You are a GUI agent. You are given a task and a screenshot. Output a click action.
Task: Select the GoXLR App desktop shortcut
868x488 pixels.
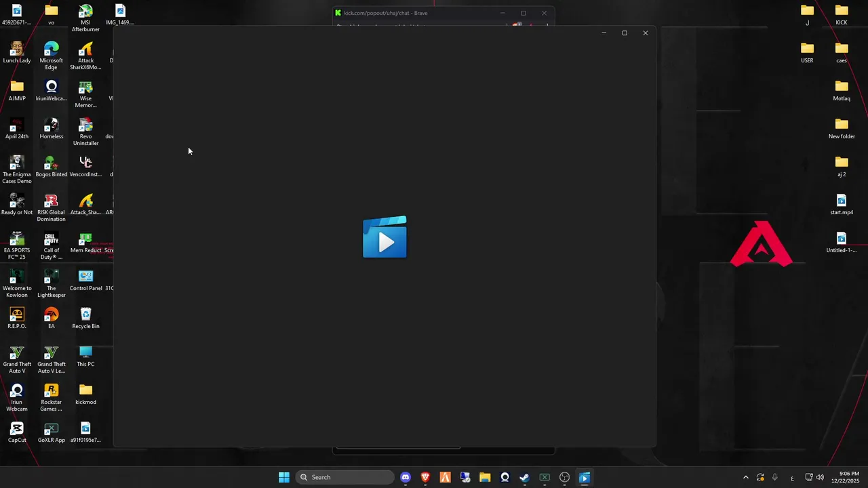tap(52, 432)
